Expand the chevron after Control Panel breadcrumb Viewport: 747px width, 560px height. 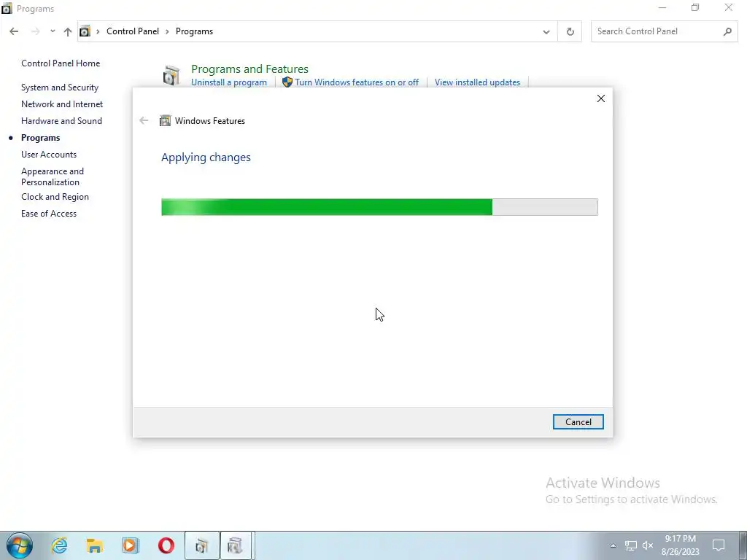167,31
